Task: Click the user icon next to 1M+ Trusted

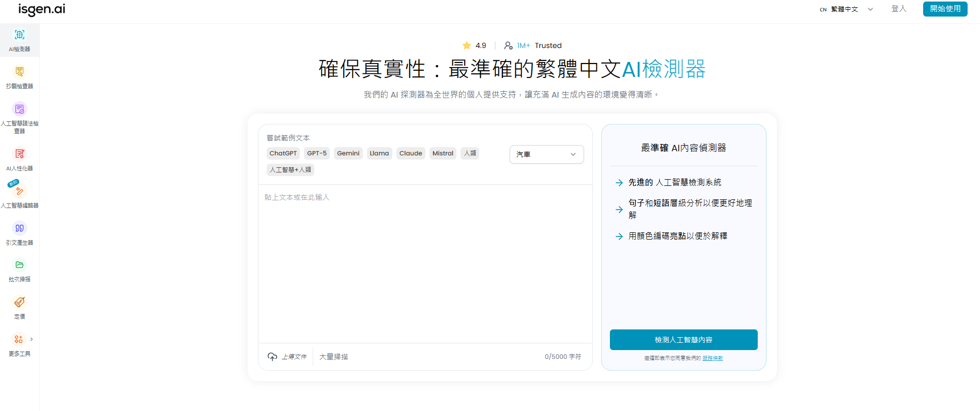Action: [508, 45]
